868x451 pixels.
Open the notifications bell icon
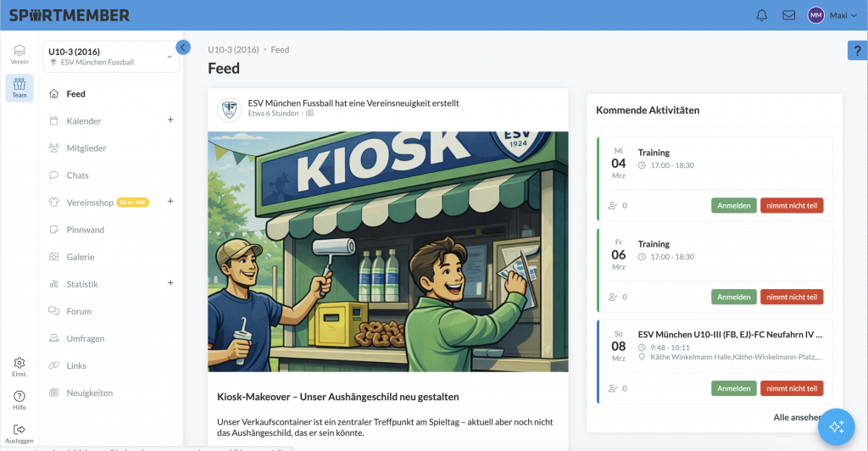click(x=761, y=15)
